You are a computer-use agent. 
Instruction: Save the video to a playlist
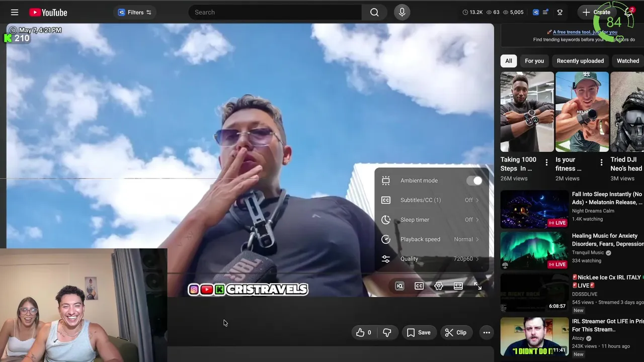pyautogui.click(x=419, y=332)
